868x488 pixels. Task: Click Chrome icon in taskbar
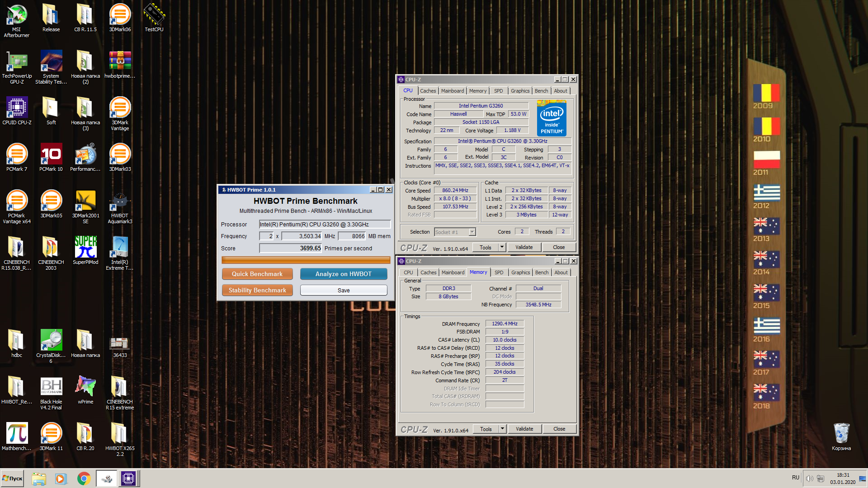(84, 479)
